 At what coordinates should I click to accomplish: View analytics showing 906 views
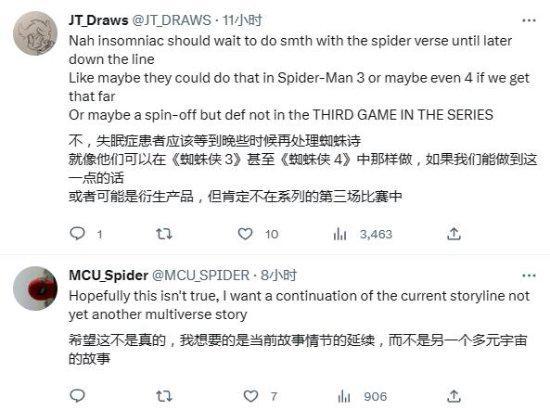pyautogui.click(x=362, y=397)
